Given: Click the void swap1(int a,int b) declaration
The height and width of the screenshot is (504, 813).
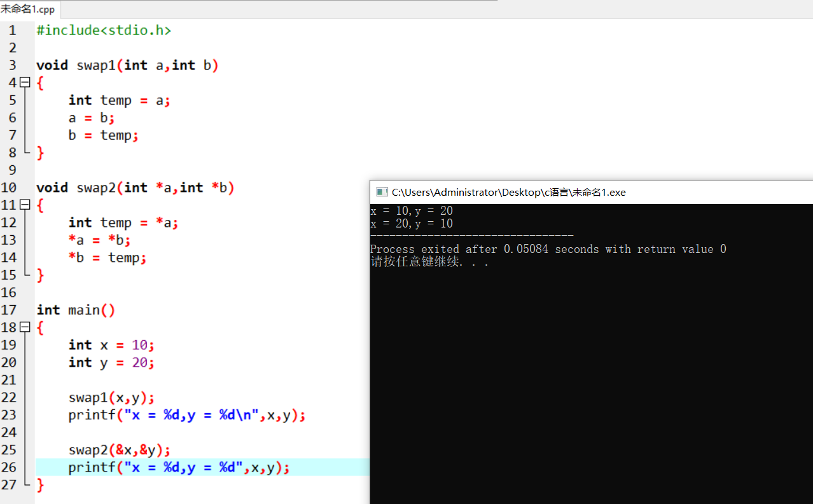Looking at the screenshot, I should point(127,65).
